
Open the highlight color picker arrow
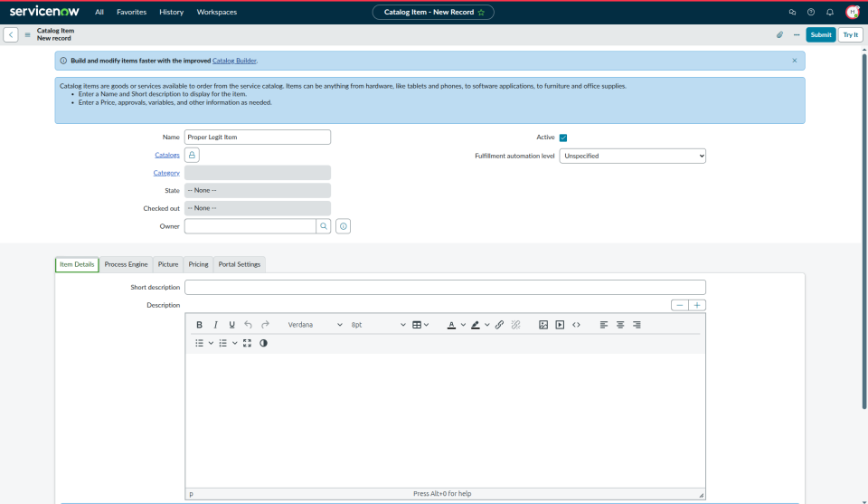point(487,325)
